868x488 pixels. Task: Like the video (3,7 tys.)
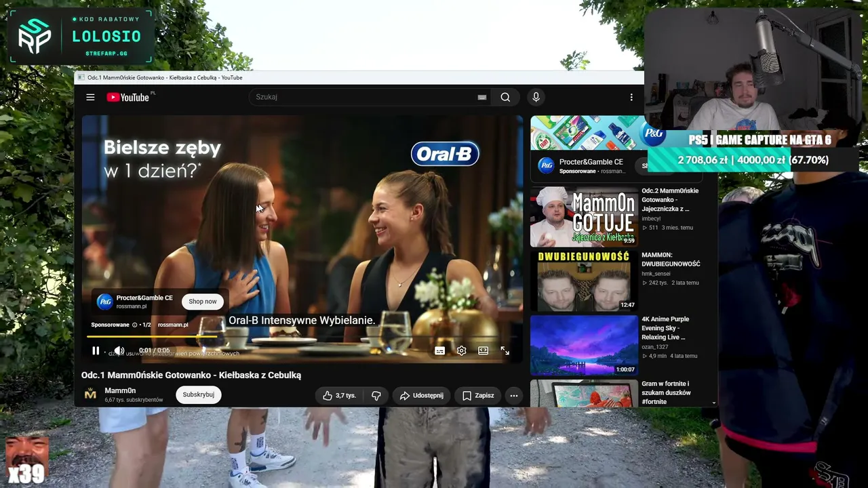(340, 395)
